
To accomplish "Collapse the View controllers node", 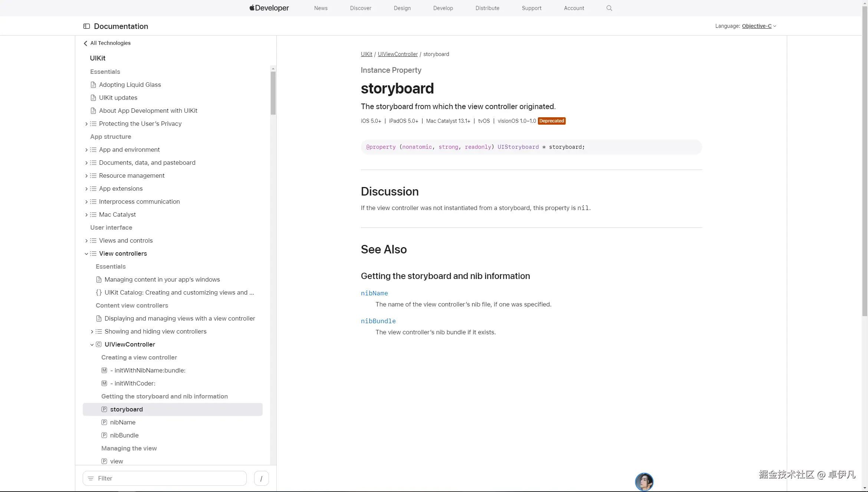I will click(x=86, y=254).
